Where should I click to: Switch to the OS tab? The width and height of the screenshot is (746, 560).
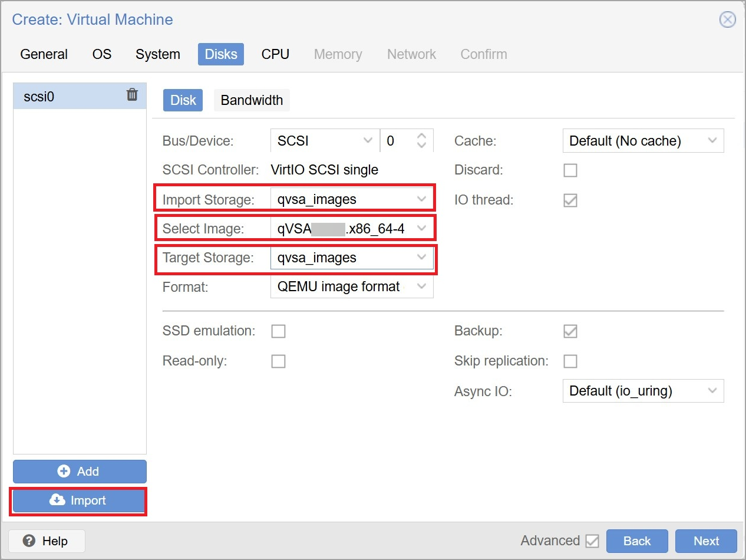tap(102, 54)
